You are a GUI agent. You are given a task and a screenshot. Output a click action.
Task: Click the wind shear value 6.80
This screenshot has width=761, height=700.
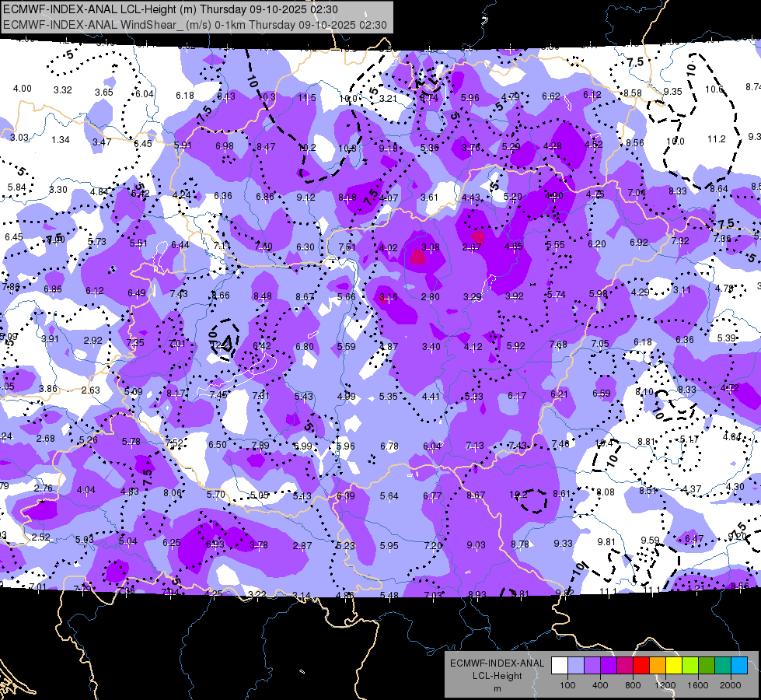(305, 346)
